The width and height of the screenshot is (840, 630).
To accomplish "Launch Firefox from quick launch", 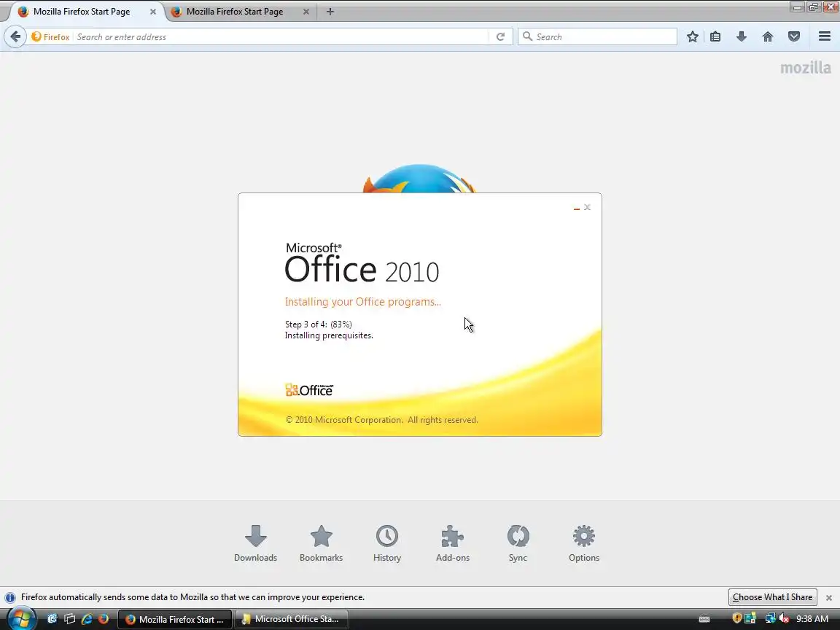I will pos(104,619).
